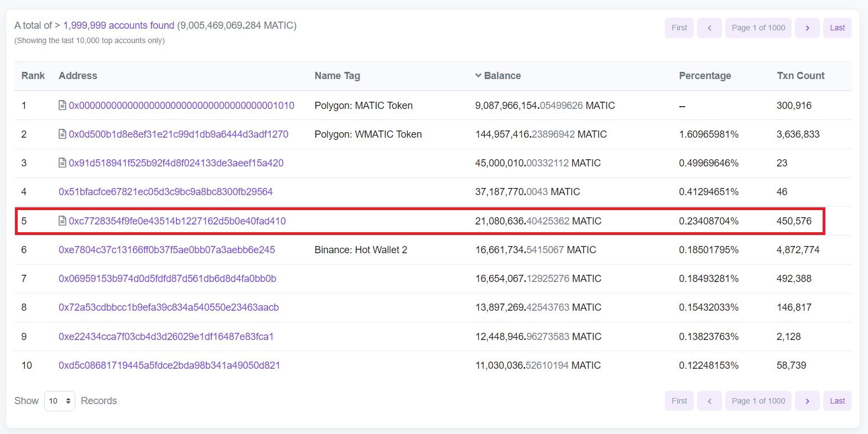Go to next page using top arrow
The height and width of the screenshot is (434, 868).
pyautogui.click(x=807, y=28)
